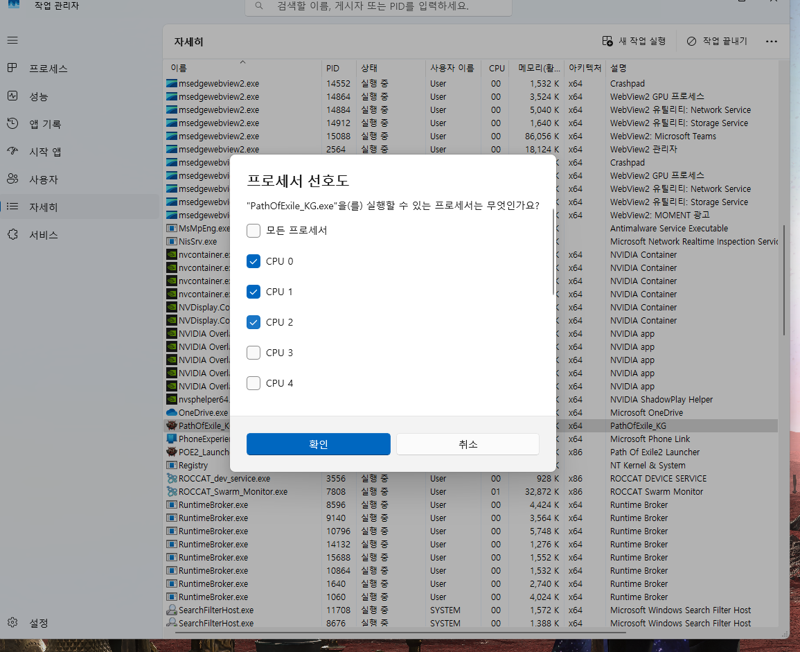Viewport: 800px width, 652px height.
Task: Sort by the 메모리 column header
Action: click(x=538, y=68)
